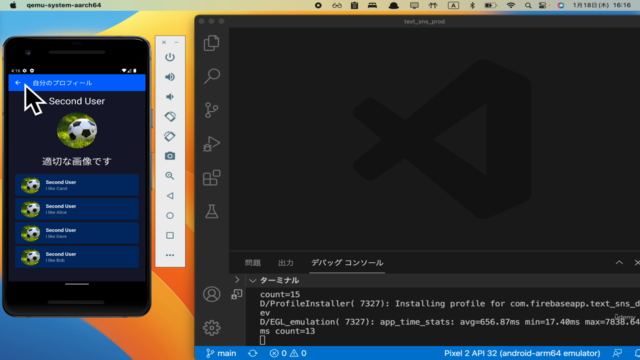Open the 'I like Alice' post

pos(77,209)
